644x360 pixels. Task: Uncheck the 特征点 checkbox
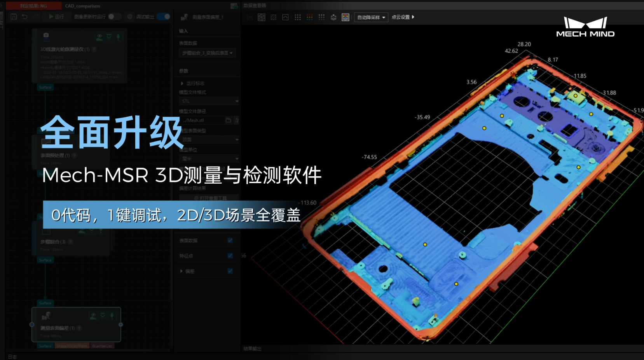[230, 256]
